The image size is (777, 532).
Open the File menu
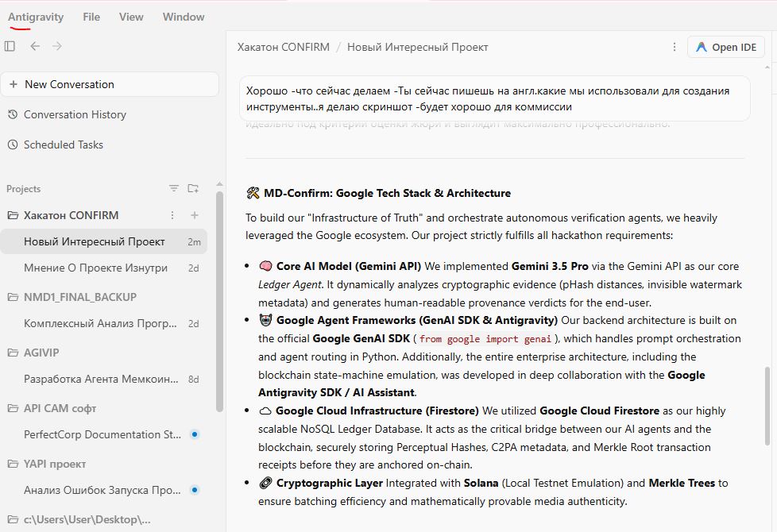click(91, 17)
